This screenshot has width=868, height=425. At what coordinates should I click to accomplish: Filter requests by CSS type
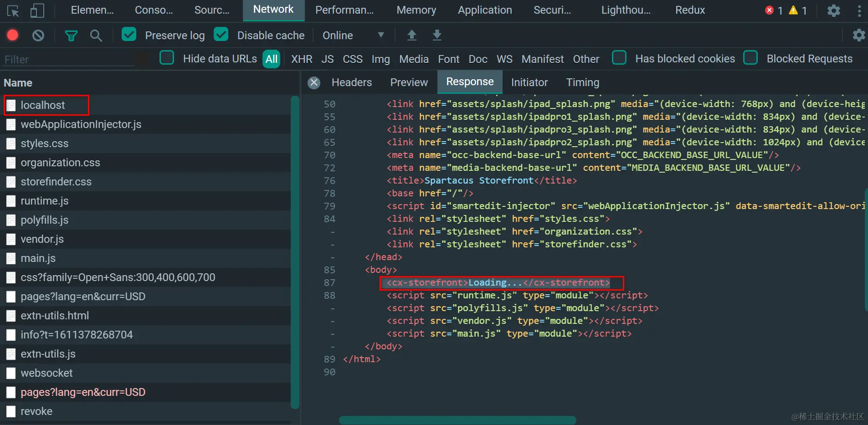pos(353,59)
